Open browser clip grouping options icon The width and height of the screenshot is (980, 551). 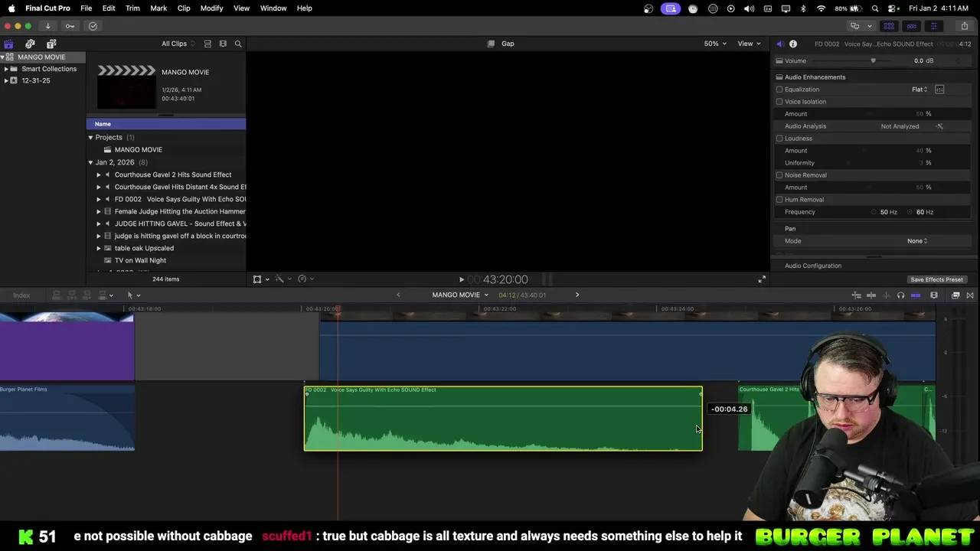pyautogui.click(x=223, y=44)
